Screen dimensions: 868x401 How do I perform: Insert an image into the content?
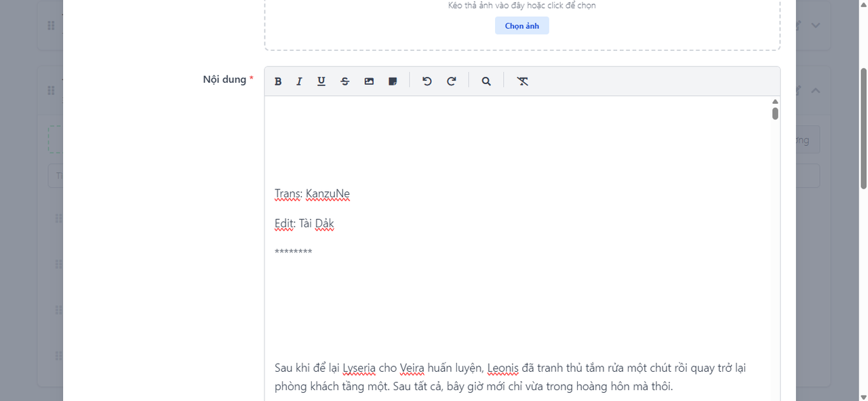coord(369,81)
